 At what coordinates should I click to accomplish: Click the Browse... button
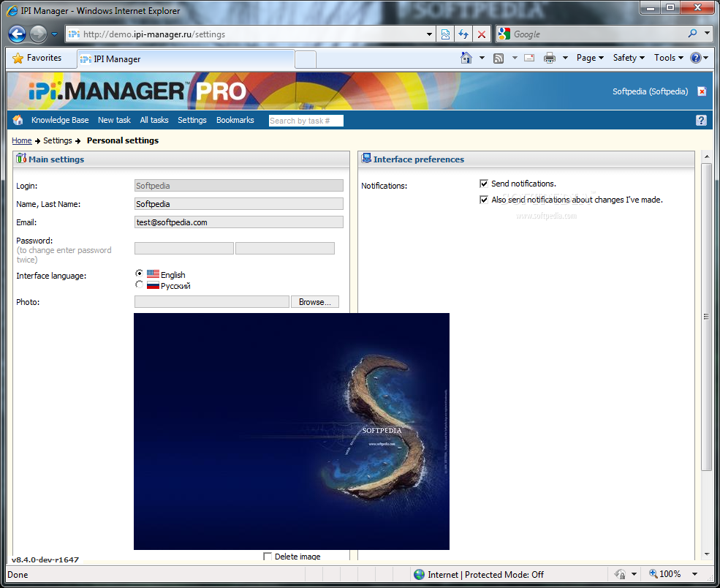[x=314, y=302]
